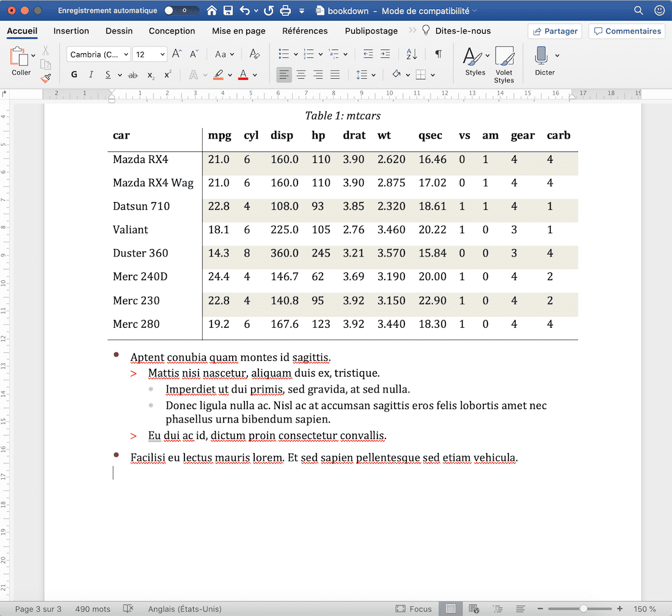
Task: Open the Home icon in title bar
Action: [x=212, y=11]
